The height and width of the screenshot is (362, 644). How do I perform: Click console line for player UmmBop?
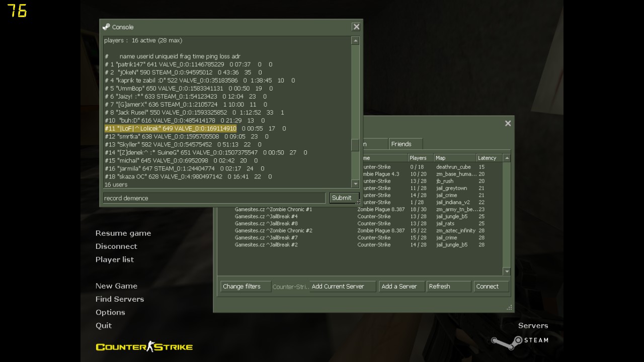(x=189, y=88)
